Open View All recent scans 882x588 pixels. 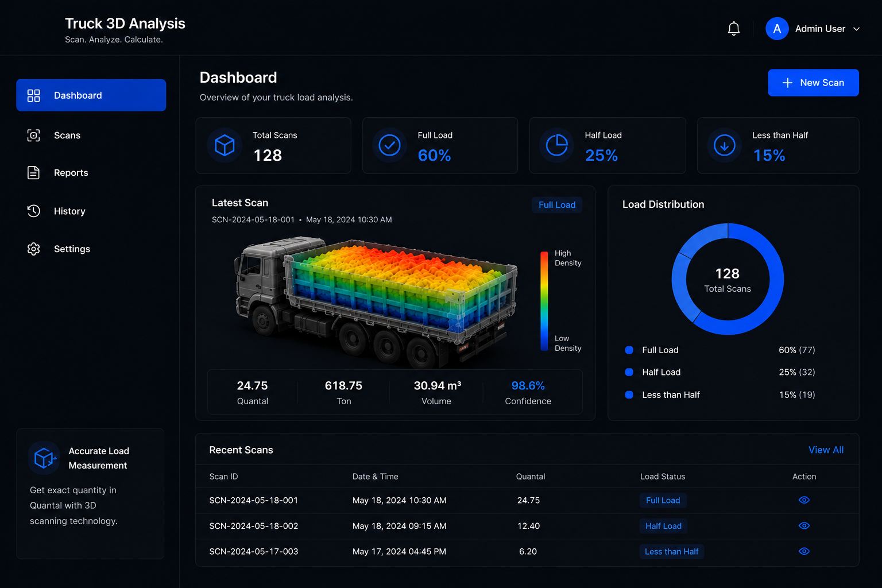point(826,450)
